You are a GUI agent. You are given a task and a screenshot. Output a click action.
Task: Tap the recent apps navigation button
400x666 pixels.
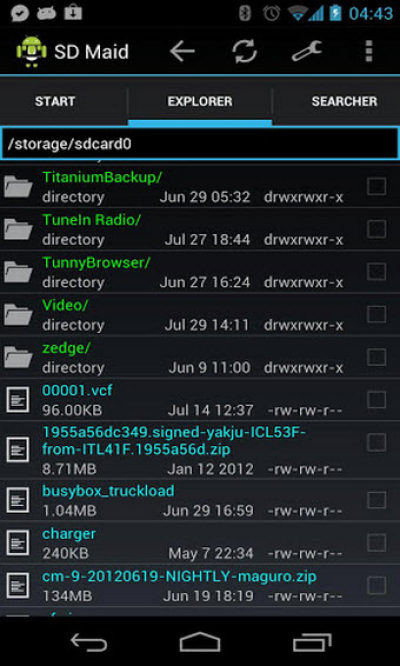(312, 641)
